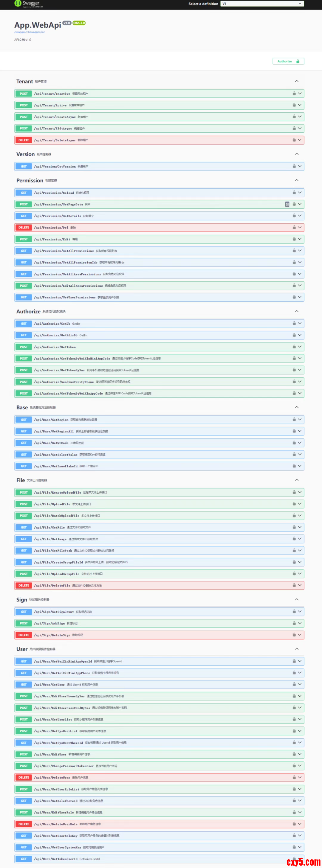Click lock icon on /api/User/GetUser row
Viewport: 322px width, 868px height.
(294, 684)
